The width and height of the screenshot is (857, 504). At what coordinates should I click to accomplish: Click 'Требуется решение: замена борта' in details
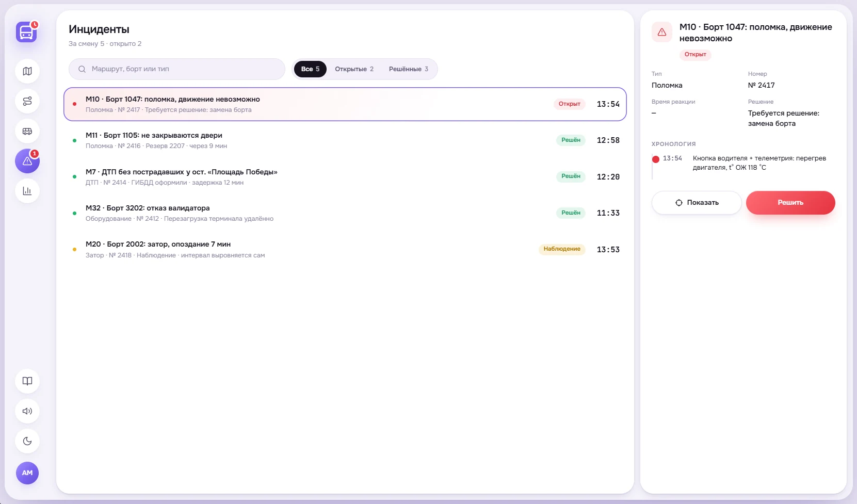pyautogui.click(x=784, y=119)
